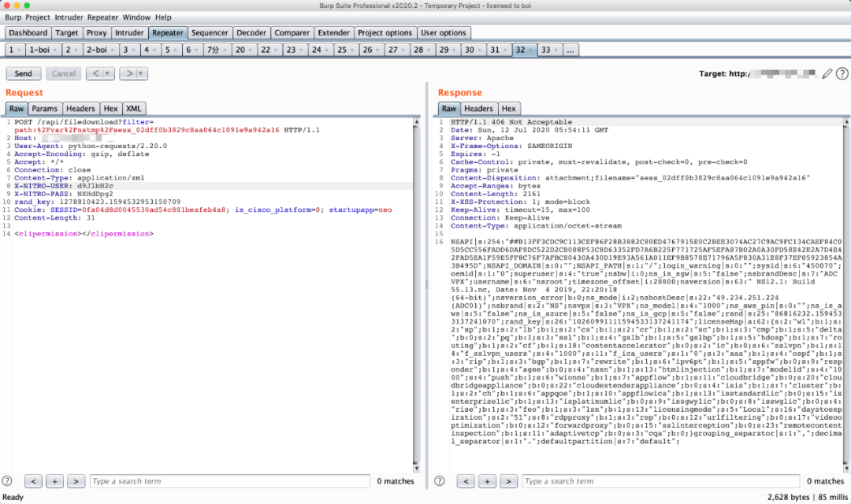Viewport: 851px width, 504px height.
Task: Click the edit target pencil icon
Action: 827,73
